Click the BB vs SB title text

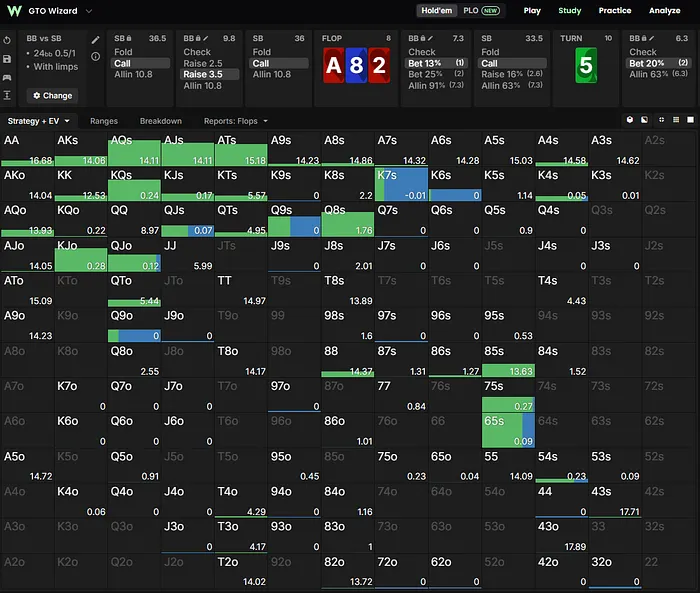44,38
